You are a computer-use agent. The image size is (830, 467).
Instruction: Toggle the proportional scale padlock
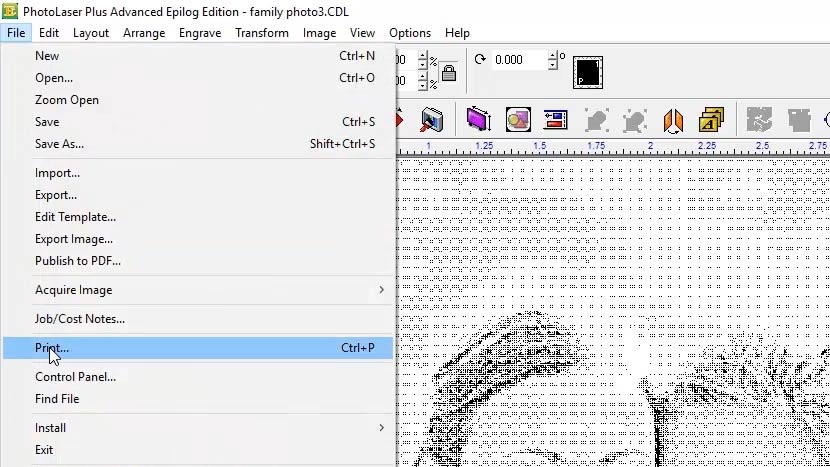tap(449, 73)
